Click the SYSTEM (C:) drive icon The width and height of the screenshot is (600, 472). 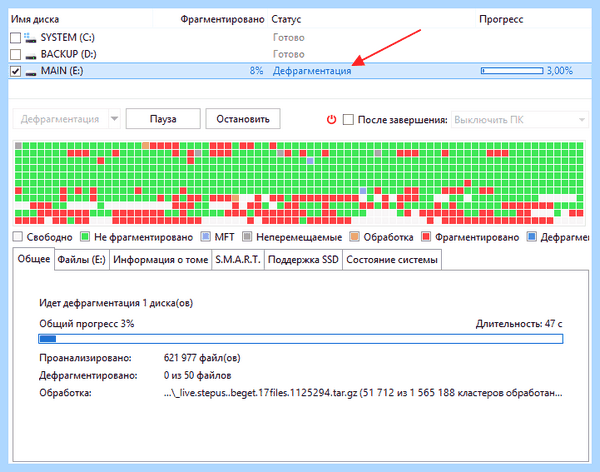click(30, 38)
